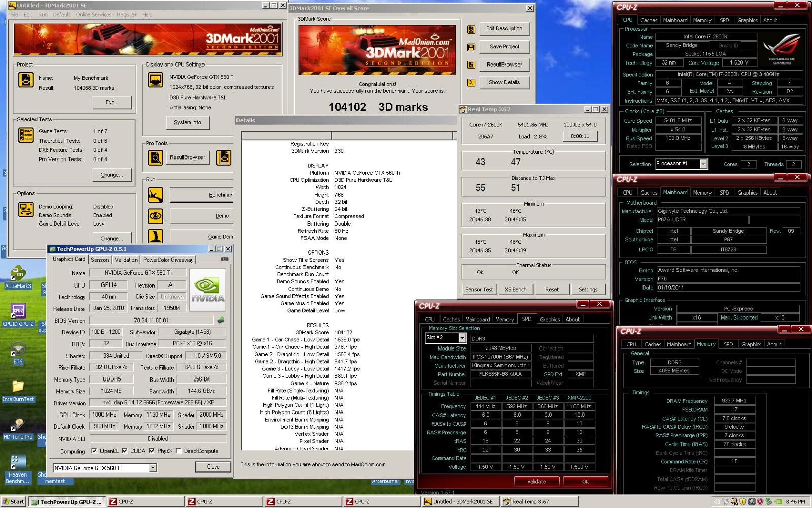Open the Online Services menu
The height and width of the screenshot is (508, 812).
pyautogui.click(x=93, y=15)
